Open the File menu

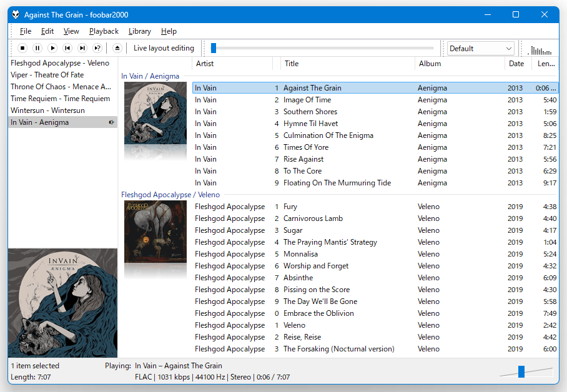point(26,31)
